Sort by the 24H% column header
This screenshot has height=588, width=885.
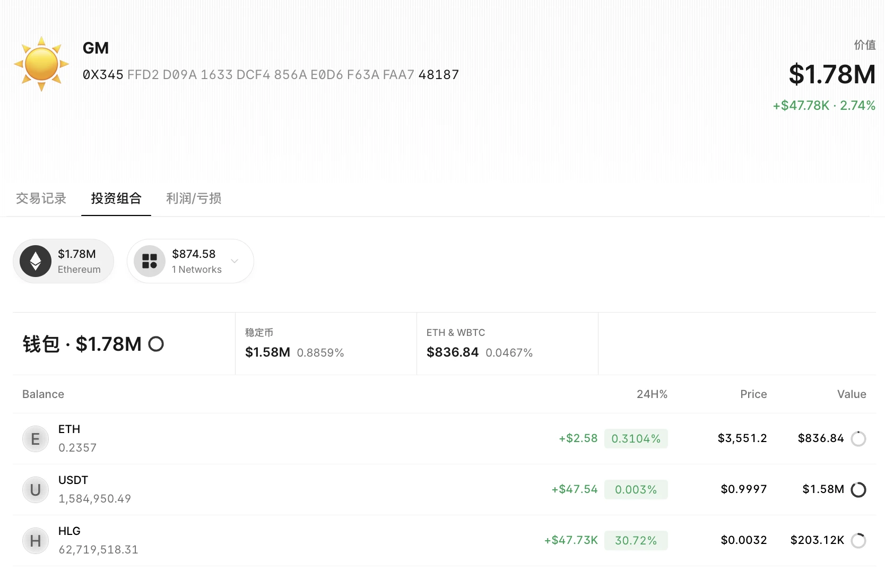click(652, 394)
